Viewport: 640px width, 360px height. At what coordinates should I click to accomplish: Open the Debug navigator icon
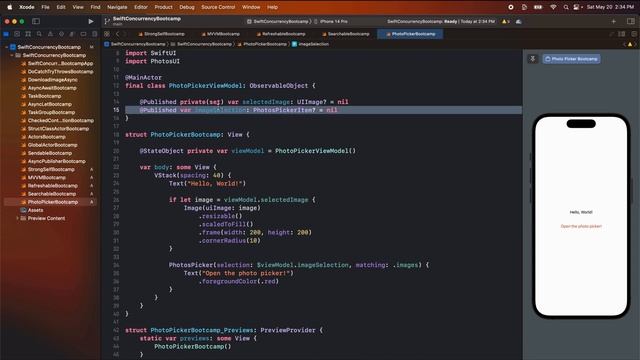72,34
